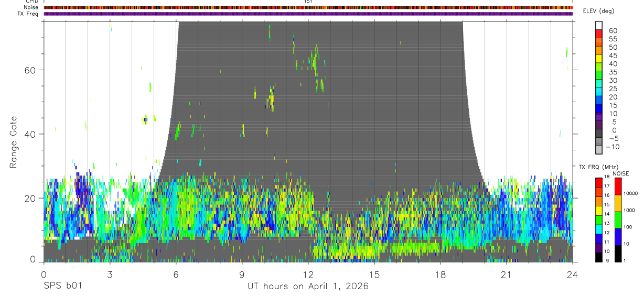Viewport: 644px width, 297px height.
Task: Click the '9' tick on UT hours axis
Action: click(242, 274)
